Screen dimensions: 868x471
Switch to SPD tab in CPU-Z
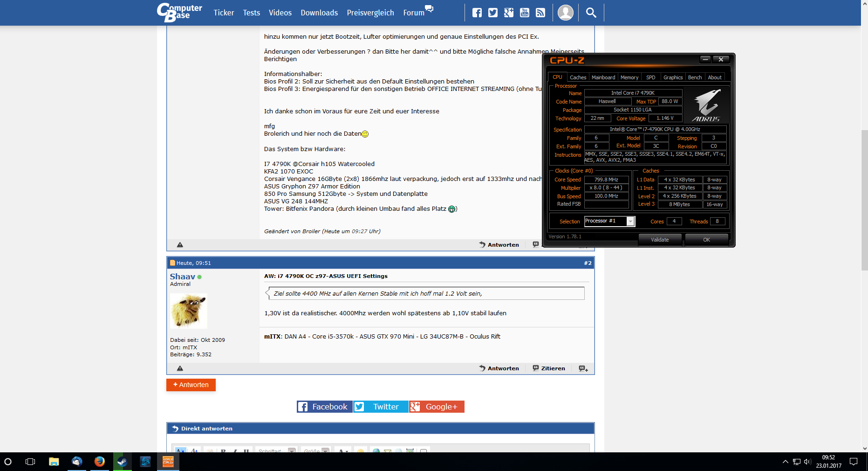tap(650, 77)
